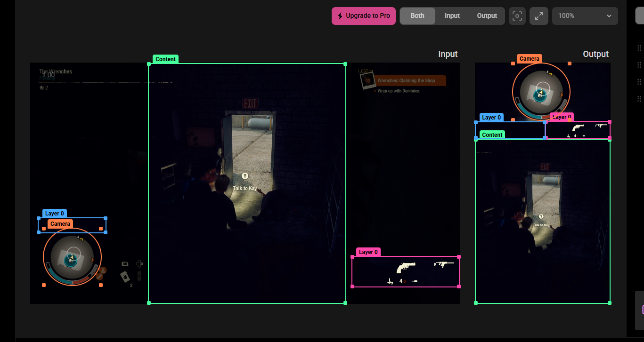This screenshot has width=644, height=342.
Task: Switch view mode to Both
Action: point(417,16)
